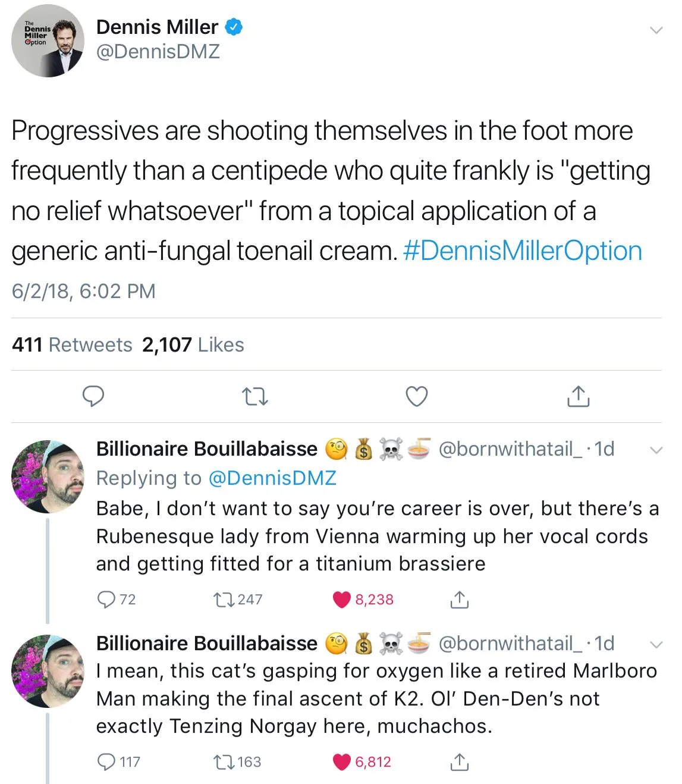Image resolution: width=682 pixels, height=784 pixels.
Task: Unlike the reply with 8,238 likes
Action: 341,600
